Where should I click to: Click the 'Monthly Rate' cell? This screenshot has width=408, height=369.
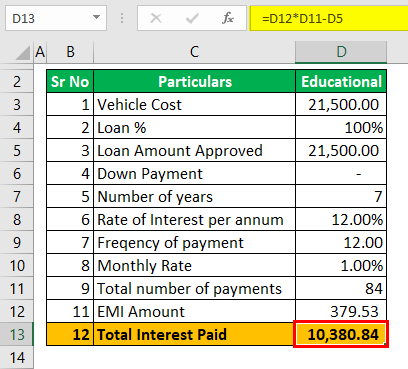click(x=195, y=265)
